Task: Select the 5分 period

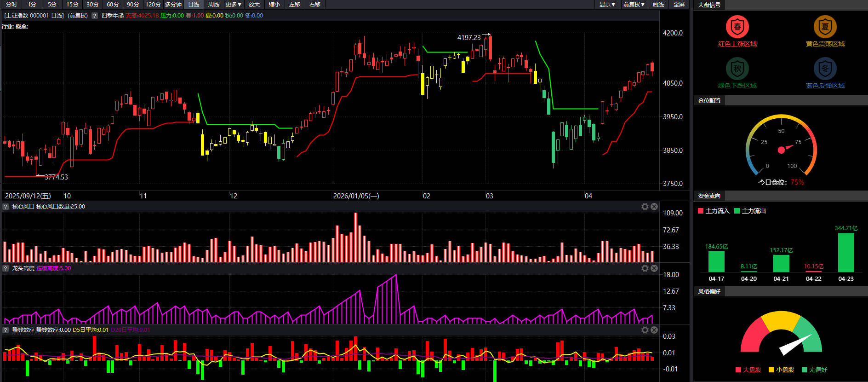Action: coord(52,5)
